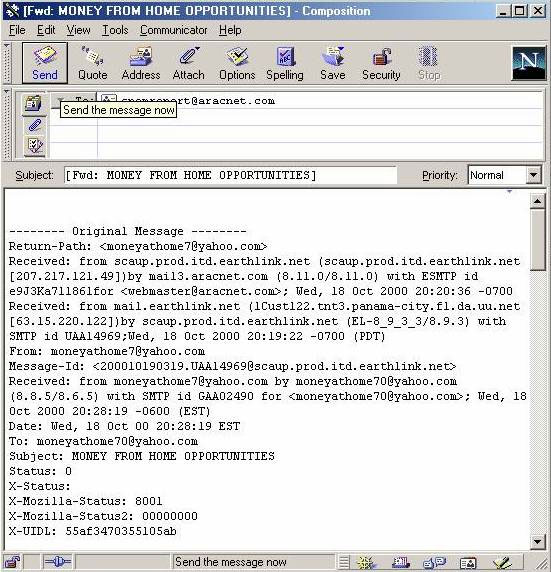The image size is (551, 572).
Task: Click the Save toolbar icon
Action: tap(332, 63)
